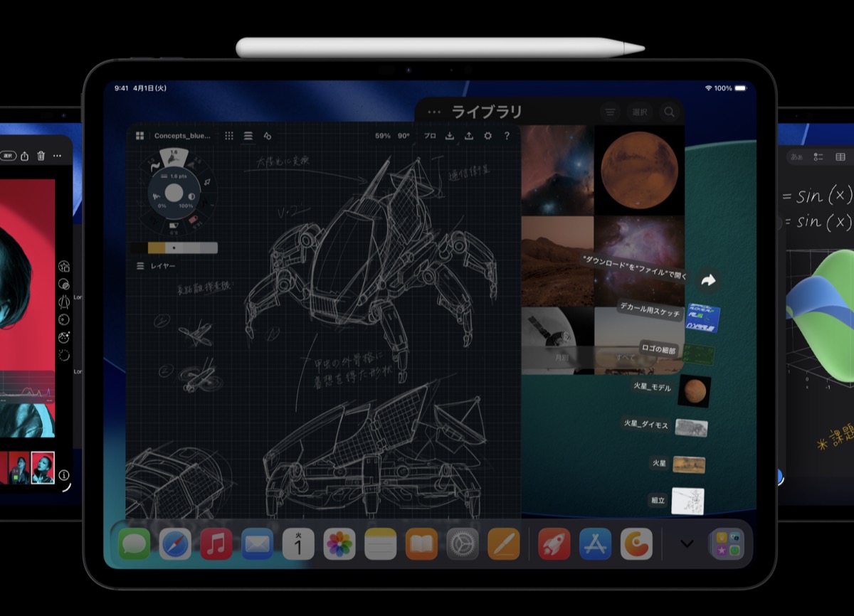Image resolution: width=854 pixels, height=616 pixels.
Task: Tap the export share icon in Concepts
Action: tap(469, 136)
